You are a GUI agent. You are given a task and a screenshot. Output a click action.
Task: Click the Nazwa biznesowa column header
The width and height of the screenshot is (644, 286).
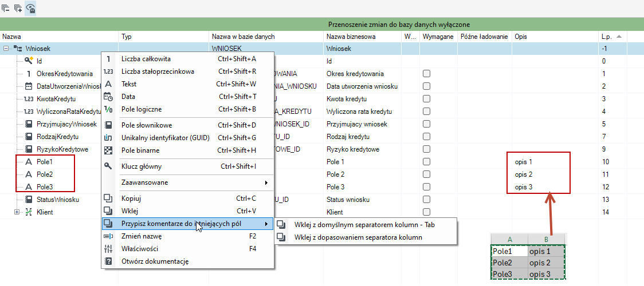[362, 37]
